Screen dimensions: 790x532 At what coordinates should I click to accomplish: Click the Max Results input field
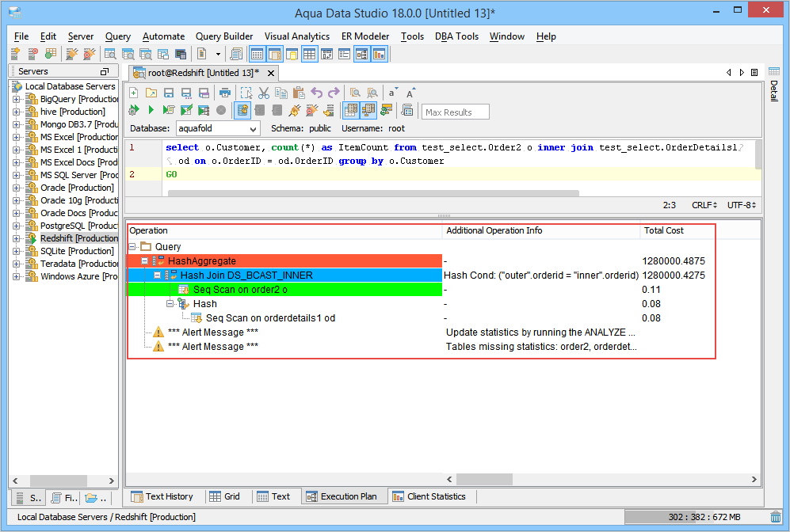pos(456,112)
